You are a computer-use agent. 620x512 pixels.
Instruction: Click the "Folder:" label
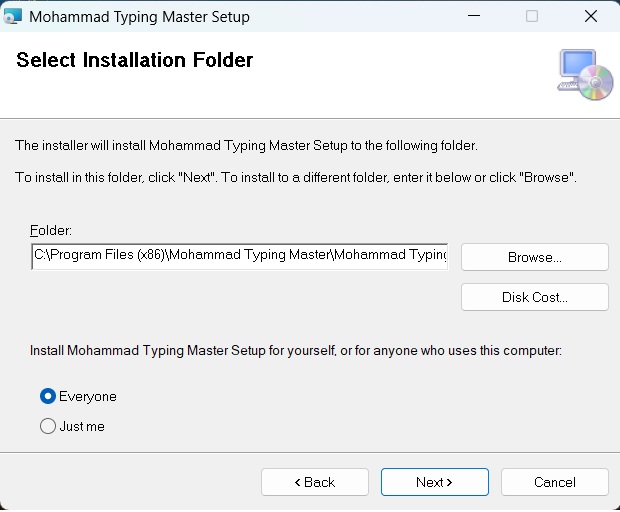51,230
